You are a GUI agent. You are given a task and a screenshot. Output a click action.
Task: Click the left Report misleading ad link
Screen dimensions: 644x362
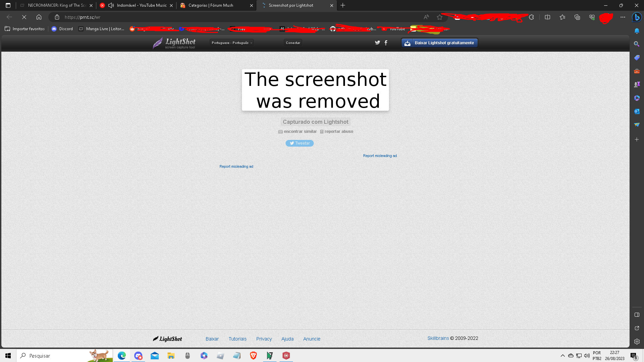tap(236, 166)
